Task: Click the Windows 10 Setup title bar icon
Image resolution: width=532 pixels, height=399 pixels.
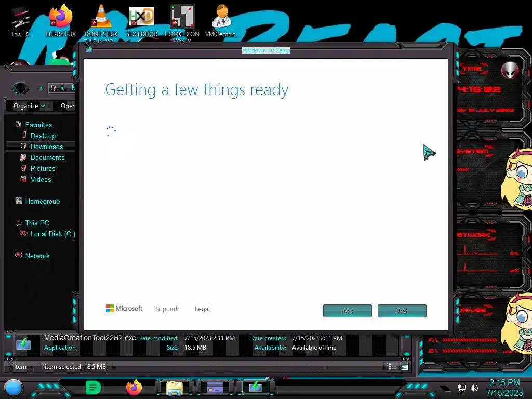Action: [89, 49]
